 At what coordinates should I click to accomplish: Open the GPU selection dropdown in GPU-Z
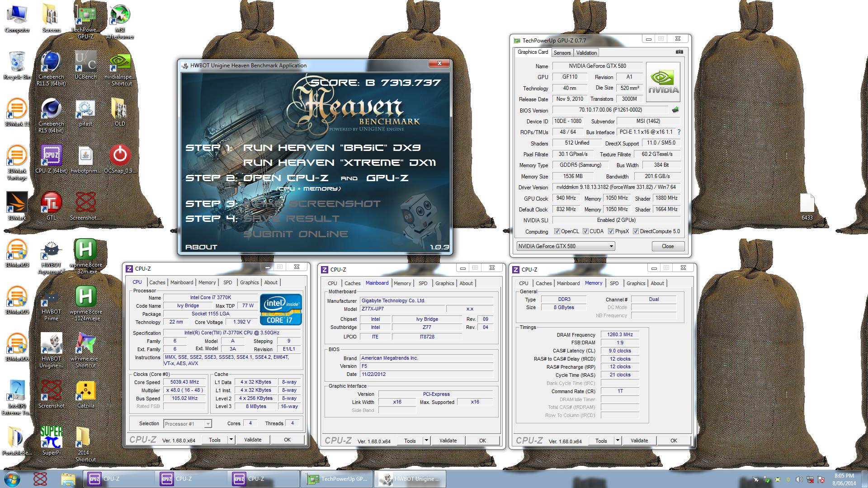pyautogui.click(x=566, y=246)
